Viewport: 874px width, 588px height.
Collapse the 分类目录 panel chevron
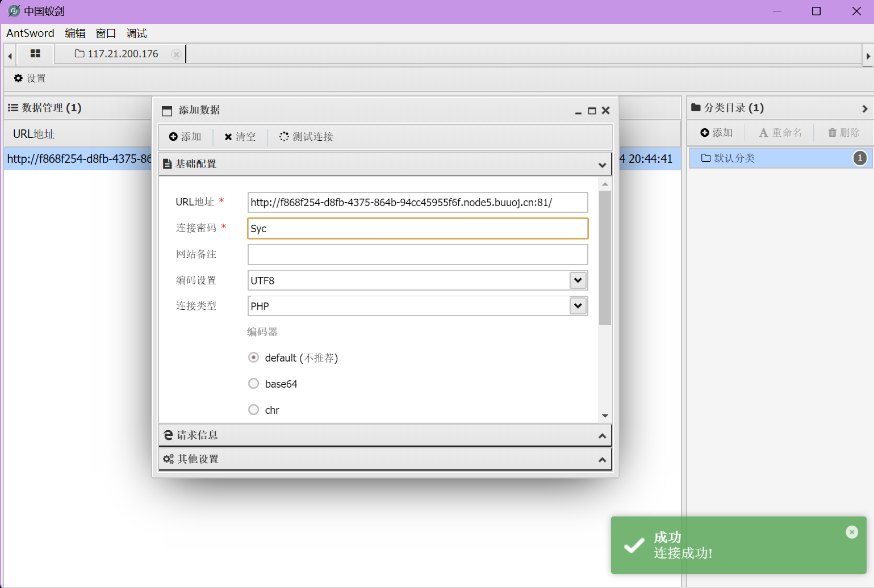864,108
